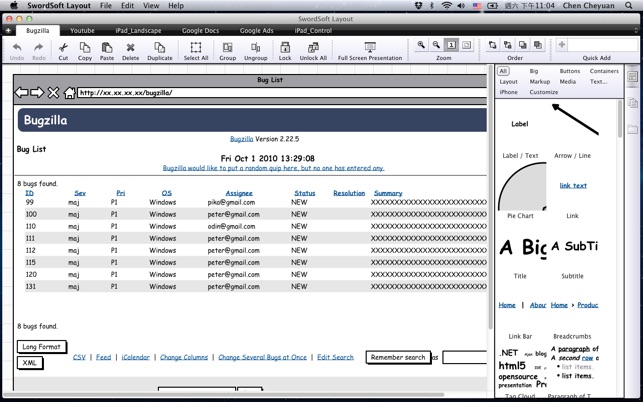Open the File menu
Image resolution: width=643 pixels, height=402 pixels.
tap(106, 6)
